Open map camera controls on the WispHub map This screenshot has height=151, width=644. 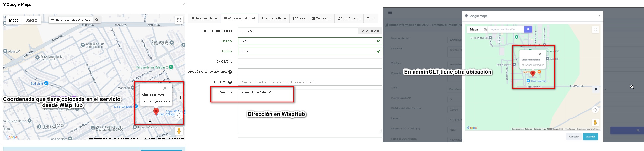[x=179, y=116]
